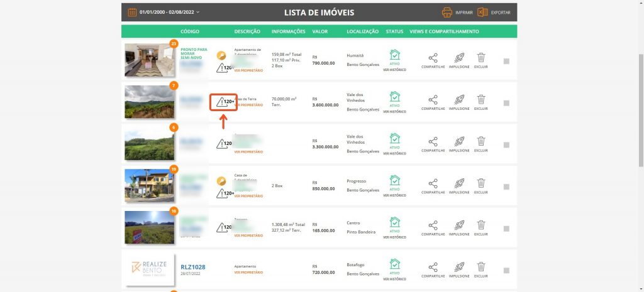
Task: Export the list with the Exportar icon
Action: (483, 12)
